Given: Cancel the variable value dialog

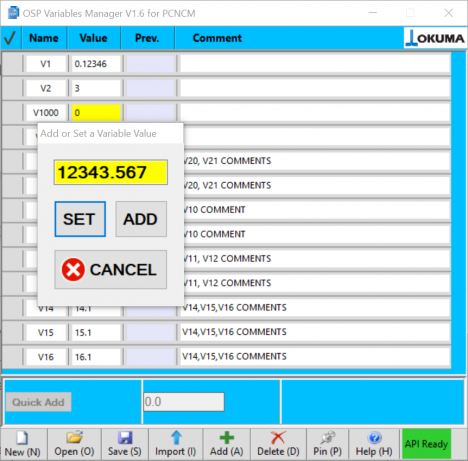Looking at the screenshot, I should pos(111,269).
